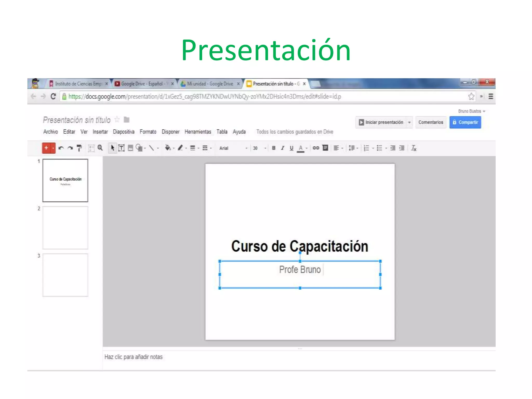This screenshot has width=532, height=399.
Task: Rename the Presentación sin título title
Action: click(x=77, y=120)
